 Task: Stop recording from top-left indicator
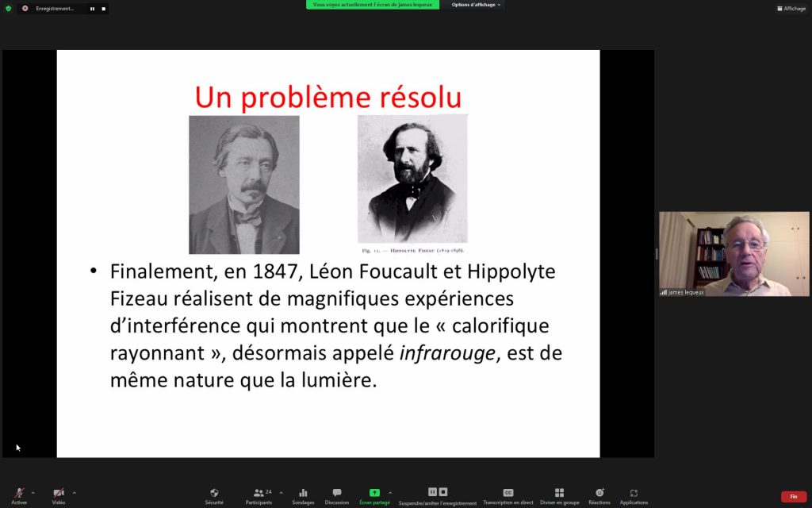(x=104, y=9)
